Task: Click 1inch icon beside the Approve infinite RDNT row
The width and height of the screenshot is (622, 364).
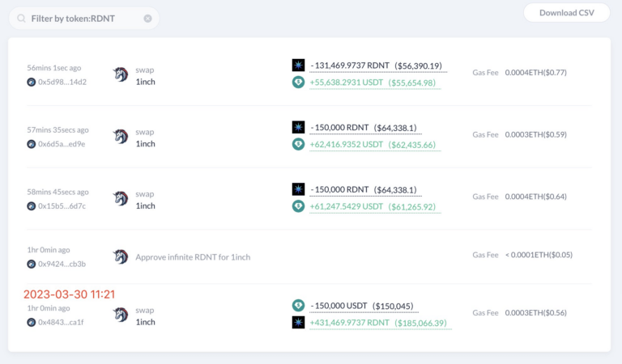Action: coord(121,257)
